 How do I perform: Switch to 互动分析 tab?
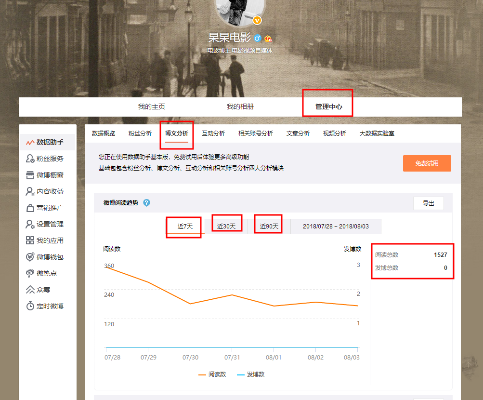tap(213, 133)
